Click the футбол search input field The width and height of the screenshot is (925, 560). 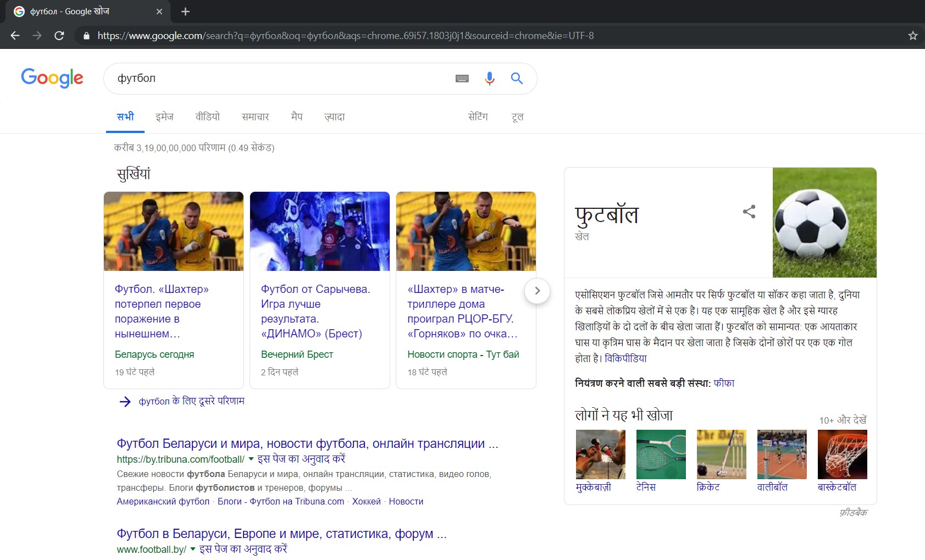tap(280, 79)
